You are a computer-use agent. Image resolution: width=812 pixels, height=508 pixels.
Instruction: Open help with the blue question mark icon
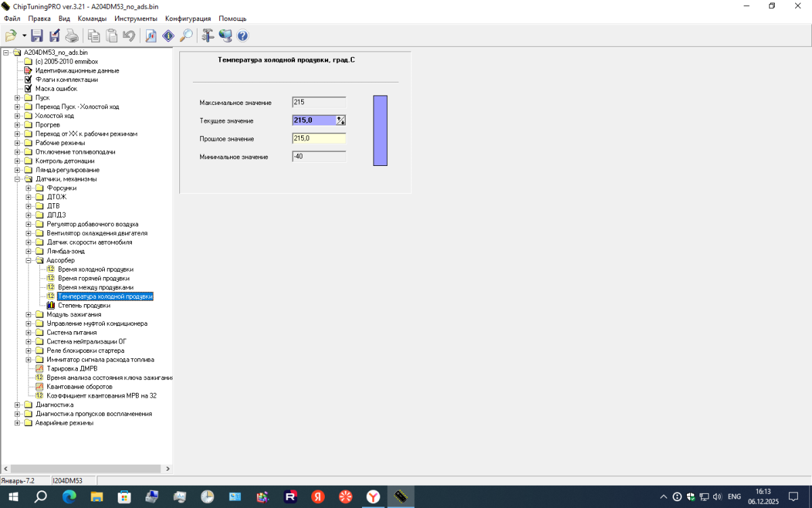click(x=242, y=35)
